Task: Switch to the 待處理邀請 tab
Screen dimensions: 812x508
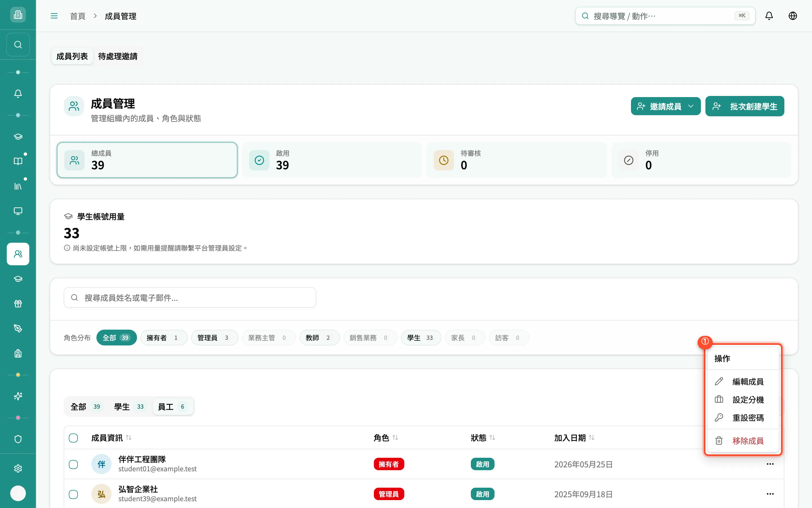Action: pos(118,56)
